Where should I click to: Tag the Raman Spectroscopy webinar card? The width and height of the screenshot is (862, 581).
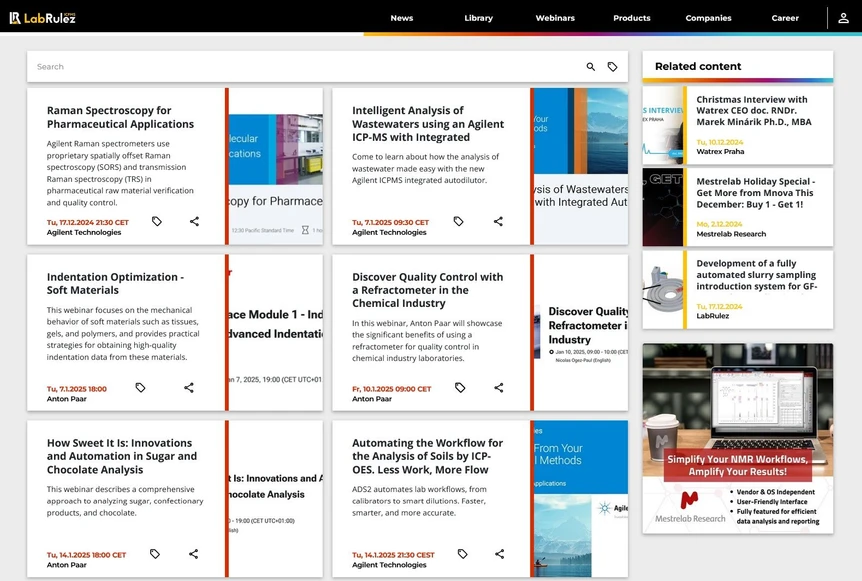pyautogui.click(x=157, y=222)
